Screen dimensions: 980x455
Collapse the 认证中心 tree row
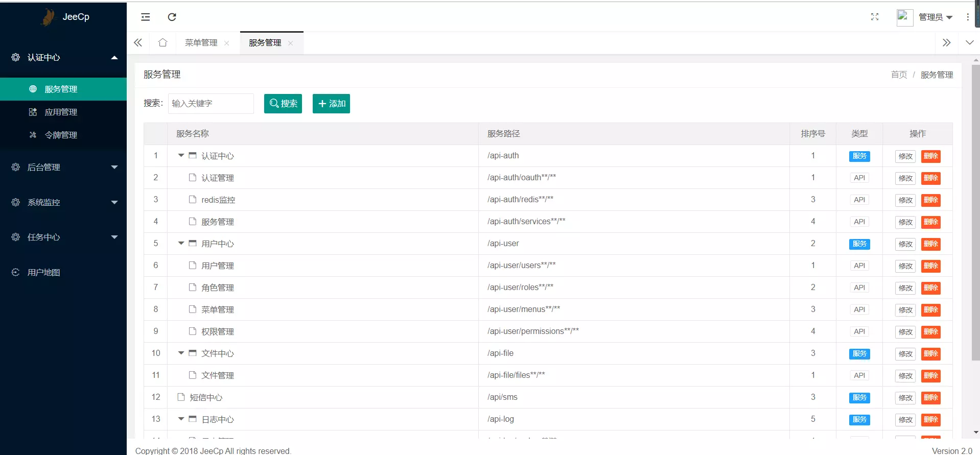tap(181, 155)
